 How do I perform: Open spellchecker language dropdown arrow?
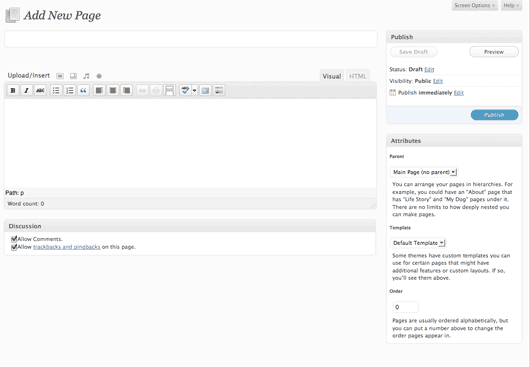point(194,90)
